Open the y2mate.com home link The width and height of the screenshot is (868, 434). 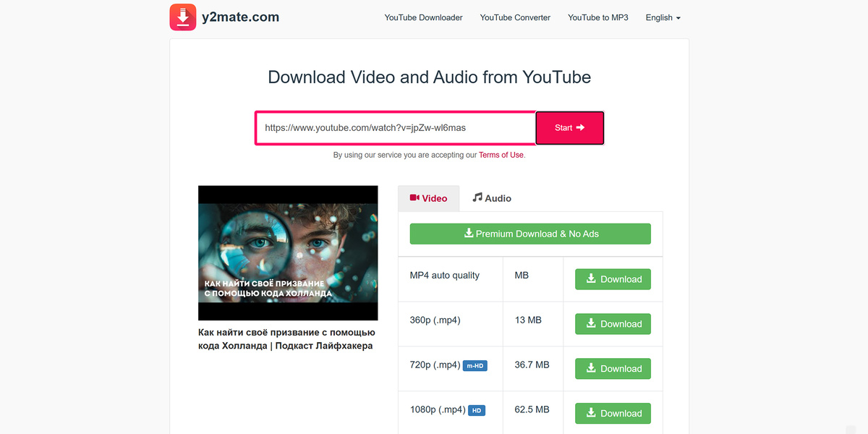tap(241, 17)
